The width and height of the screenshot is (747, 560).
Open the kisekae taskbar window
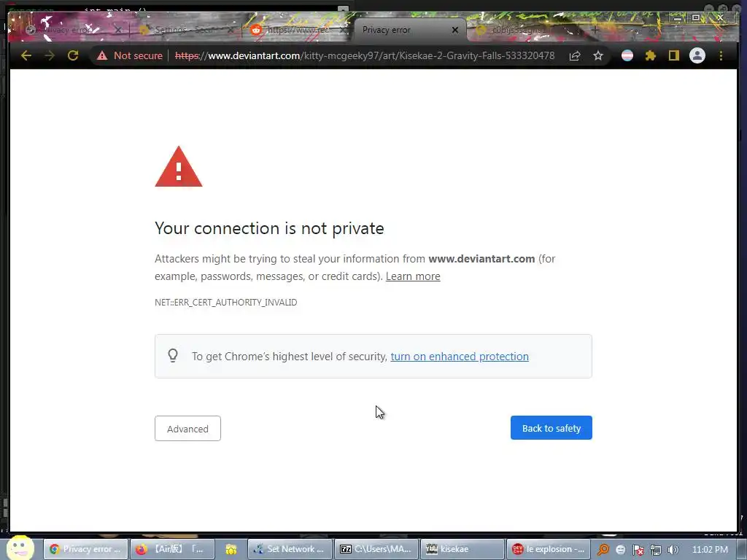tap(462, 549)
